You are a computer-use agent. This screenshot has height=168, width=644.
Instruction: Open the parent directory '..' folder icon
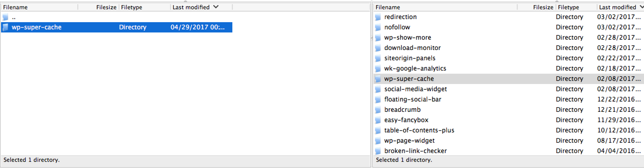[x=5, y=17]
